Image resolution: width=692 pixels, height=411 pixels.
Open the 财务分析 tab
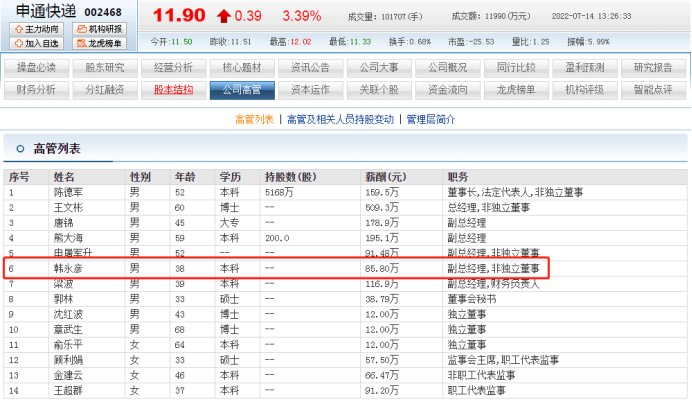pyautogui.click(x=37, y=90)
